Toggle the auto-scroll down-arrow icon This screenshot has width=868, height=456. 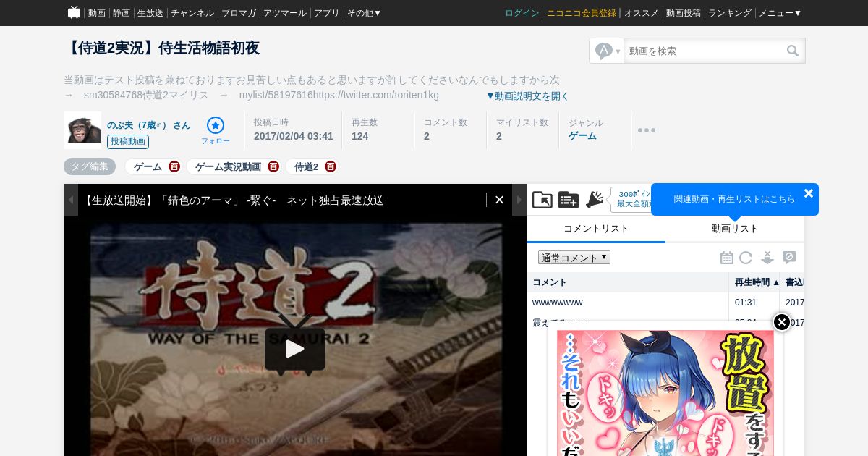(x=767, y=258)
